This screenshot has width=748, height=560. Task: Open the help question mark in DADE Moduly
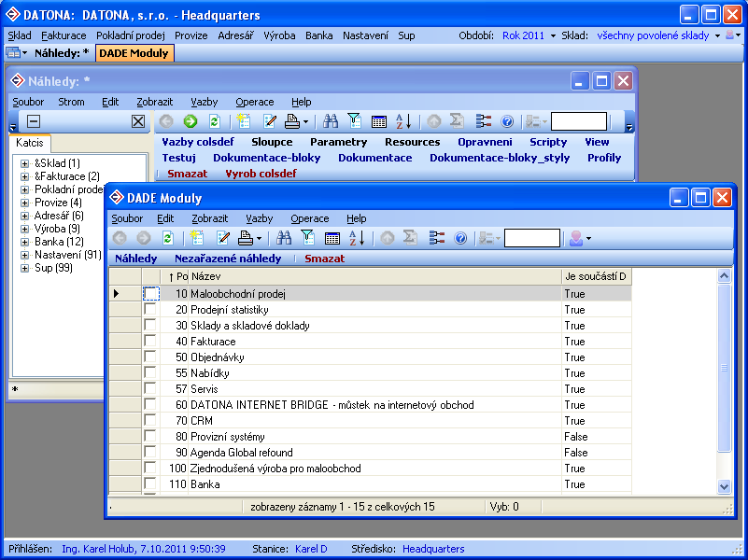coord(460,238)
